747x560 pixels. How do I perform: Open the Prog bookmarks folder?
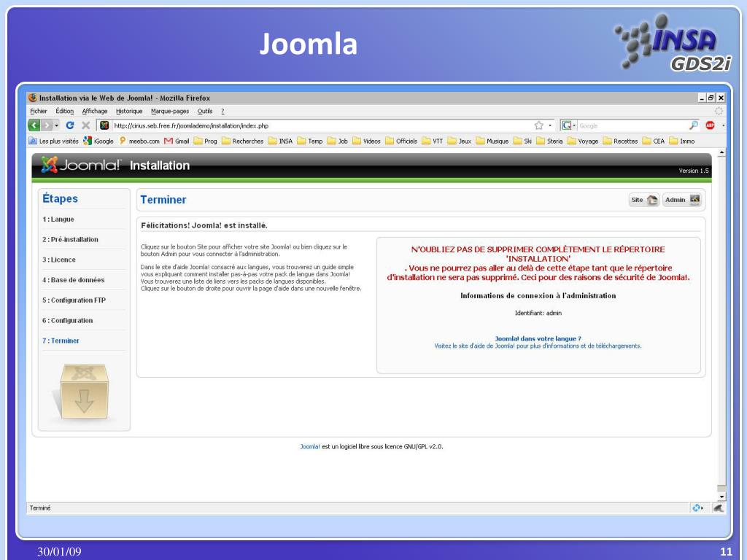[x=205, y=141]
